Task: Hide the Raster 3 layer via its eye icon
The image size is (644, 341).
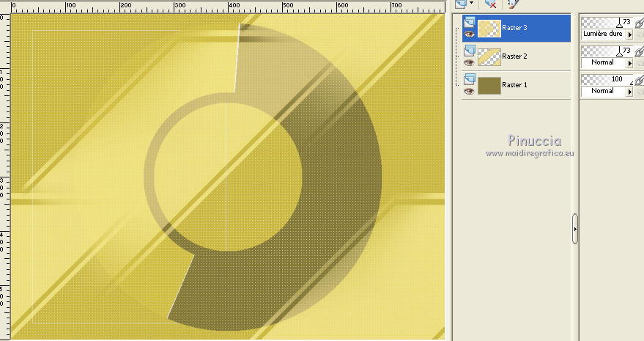Action: click(470, 34)
